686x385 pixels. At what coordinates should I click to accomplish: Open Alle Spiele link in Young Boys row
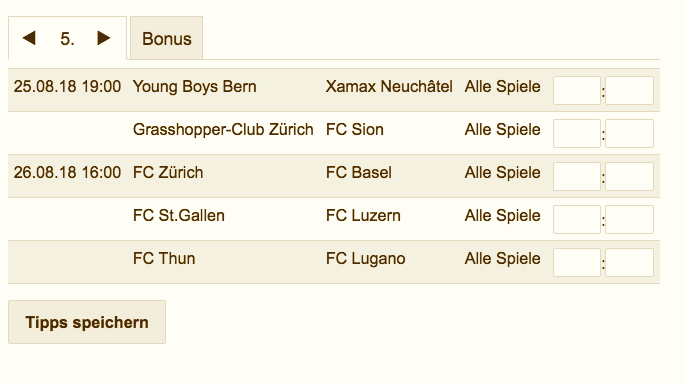[x=502, y=87]
